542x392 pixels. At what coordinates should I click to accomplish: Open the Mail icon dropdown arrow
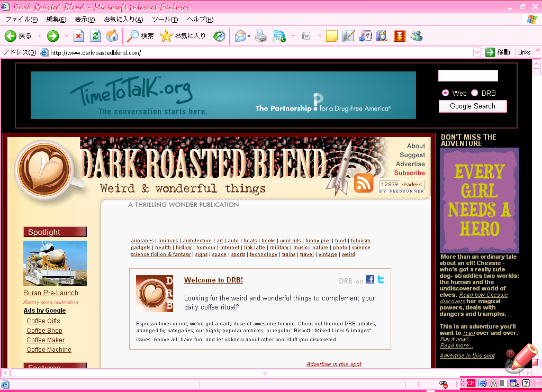249,37
